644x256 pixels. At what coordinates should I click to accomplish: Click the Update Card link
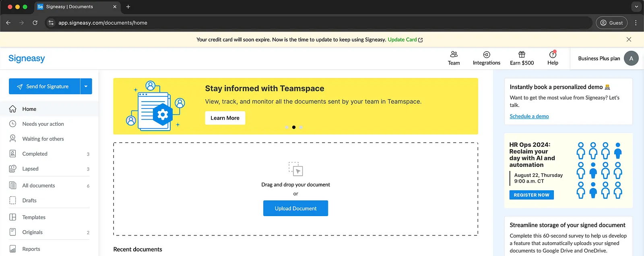(x=402, y=40)
